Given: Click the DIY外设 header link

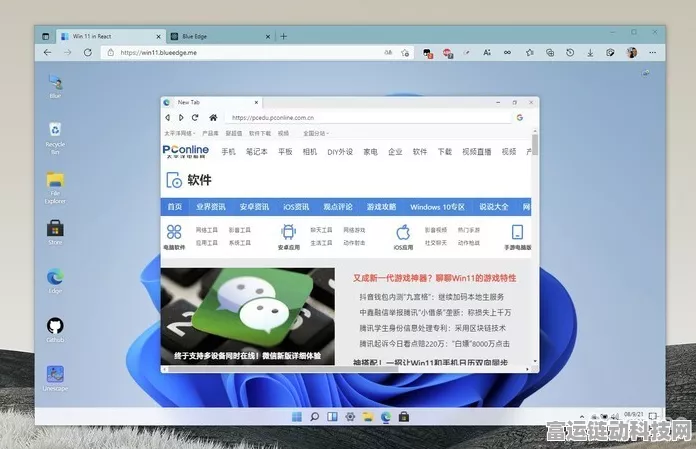Looking at the screenshot, I should tap(340, 152).
